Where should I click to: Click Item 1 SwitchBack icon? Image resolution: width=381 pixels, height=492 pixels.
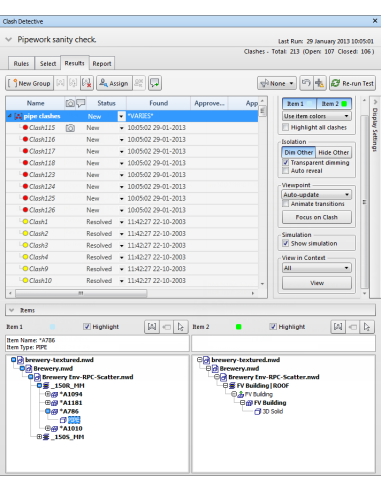tap(166, 327)
